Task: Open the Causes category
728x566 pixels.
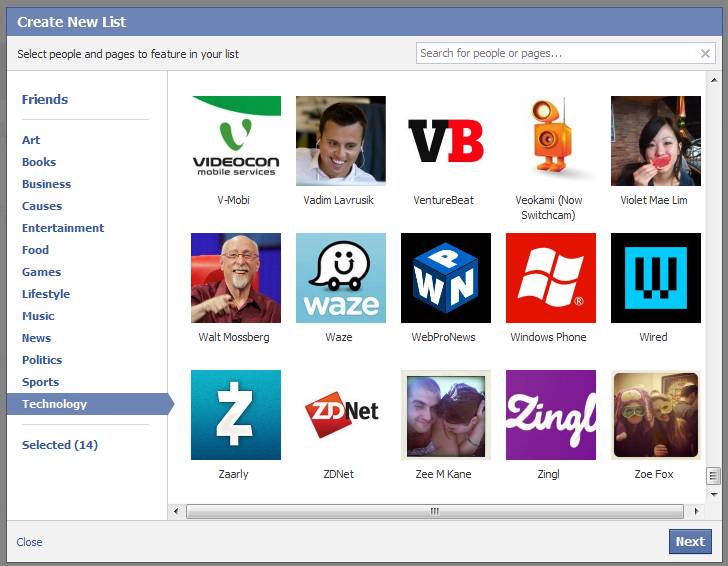Action: pyautogui.click(x=42, y=206)
